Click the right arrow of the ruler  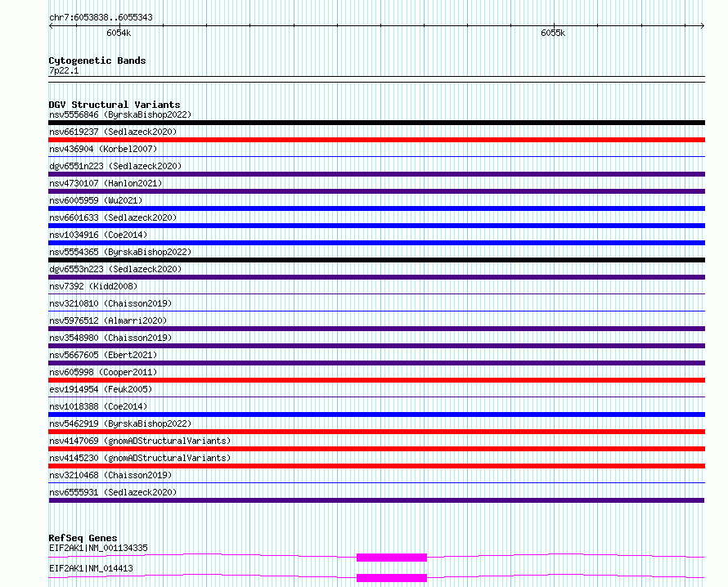[703, 26]
